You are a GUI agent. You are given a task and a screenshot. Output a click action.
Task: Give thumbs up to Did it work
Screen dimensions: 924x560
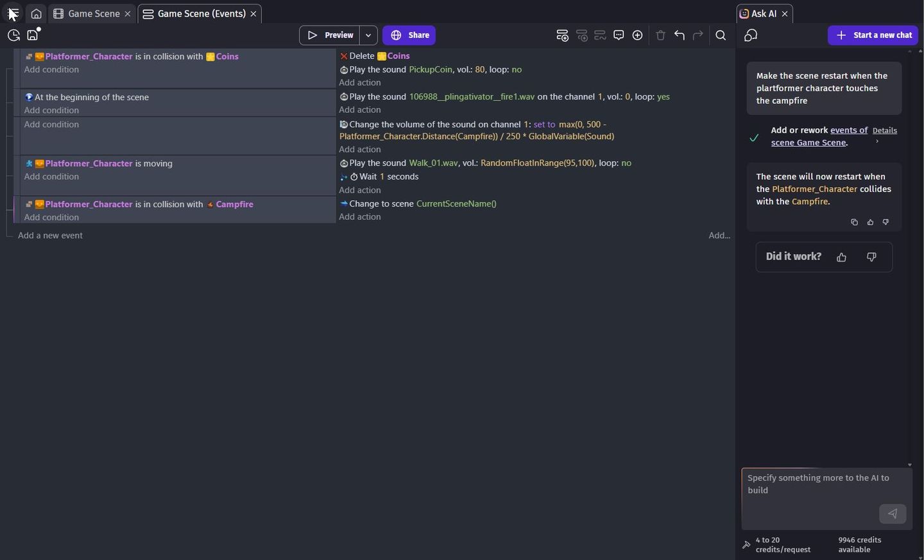[x=842, y=257]
